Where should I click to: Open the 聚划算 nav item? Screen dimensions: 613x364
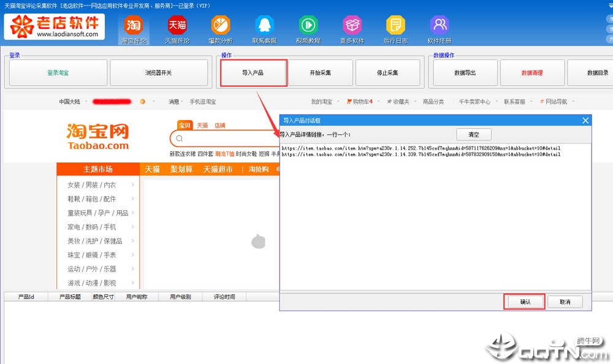pyautogui.click(x=181, y=169)
